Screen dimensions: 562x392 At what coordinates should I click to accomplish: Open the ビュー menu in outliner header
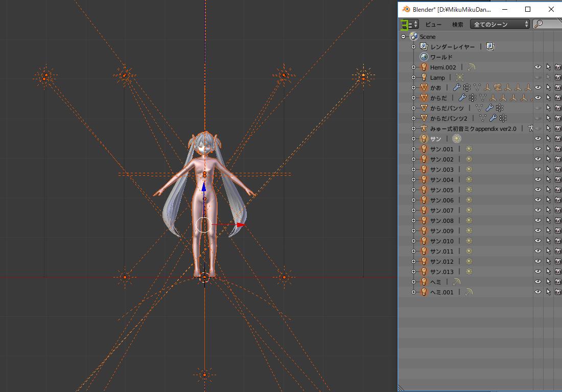pyautogui.click(x=433, y=25)
